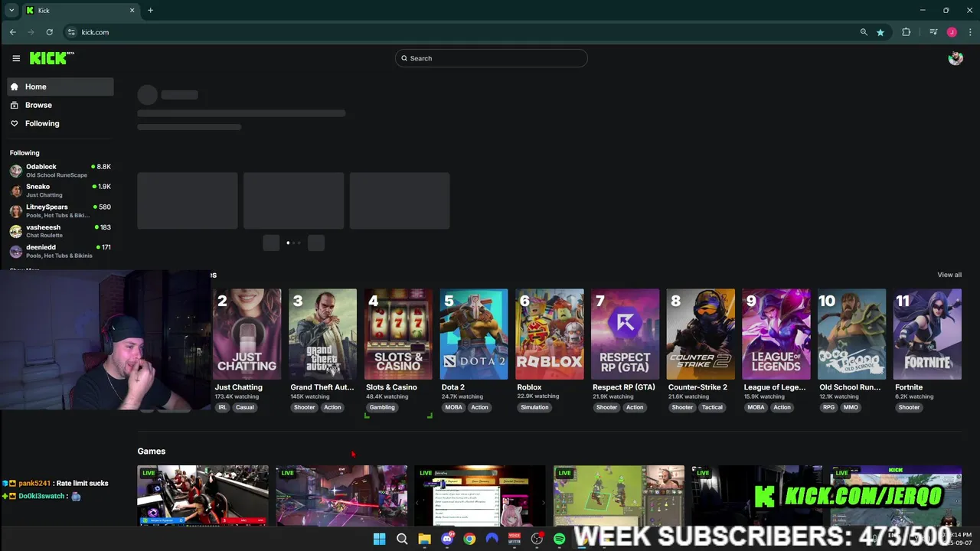Click the zoom magnifier icon in address bar
980x551 pixels.
864,32
